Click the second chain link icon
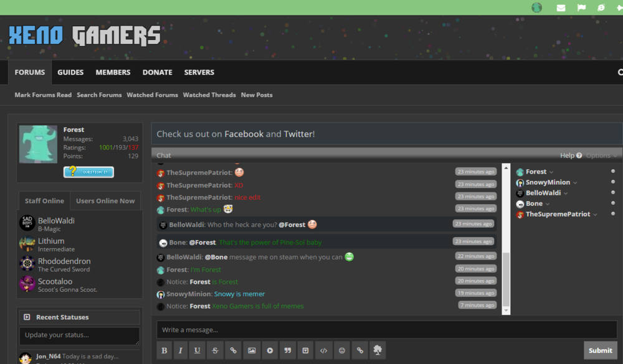This screenshot has height=364, width=623. [x=359, y=350]
